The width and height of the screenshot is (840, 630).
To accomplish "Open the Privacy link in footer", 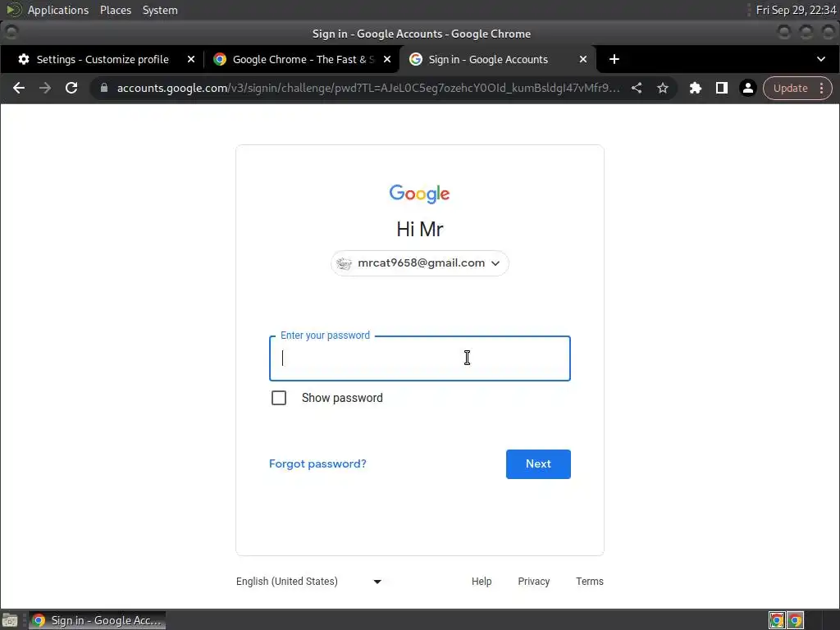I will pyautogui.click(x=533, y=582).
